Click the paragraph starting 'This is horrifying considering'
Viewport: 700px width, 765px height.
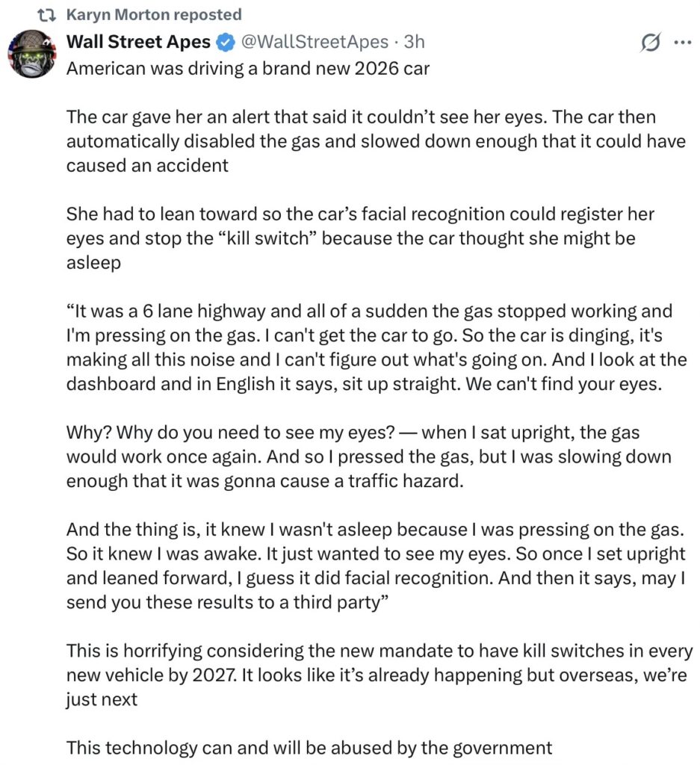[x=380, y=675]
